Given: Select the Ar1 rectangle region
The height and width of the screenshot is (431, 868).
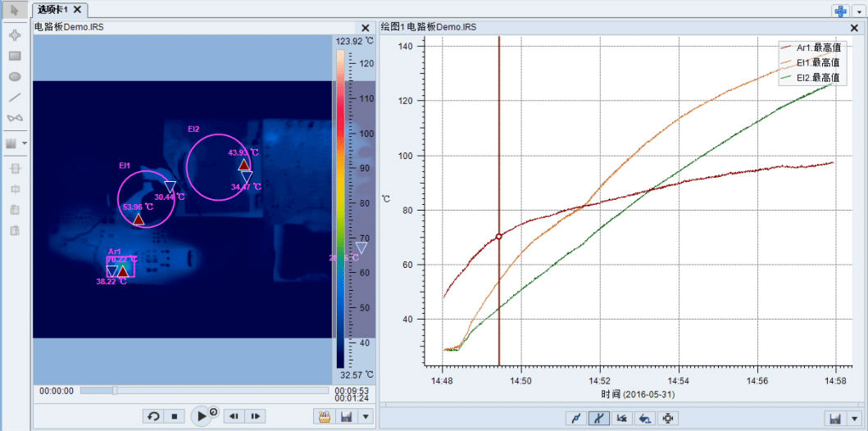Looking at the screenshot, I should pyautogui.click(x=120, y=266).
